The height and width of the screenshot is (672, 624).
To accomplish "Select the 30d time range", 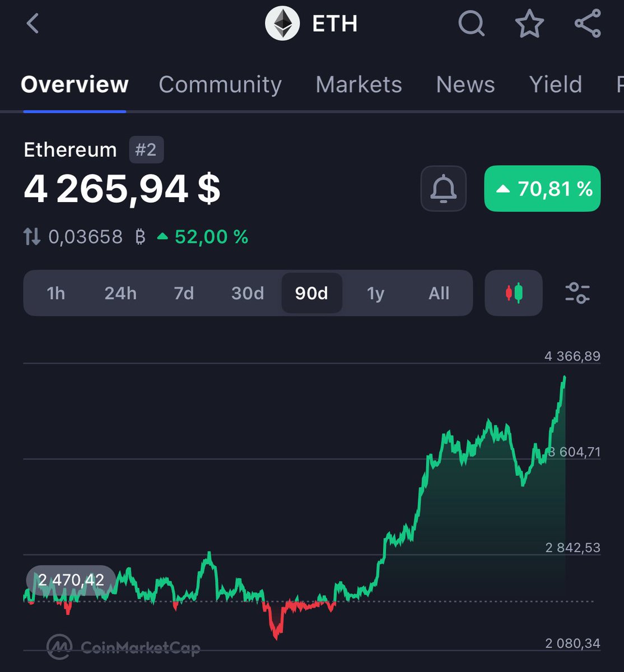I will (248, 293).
